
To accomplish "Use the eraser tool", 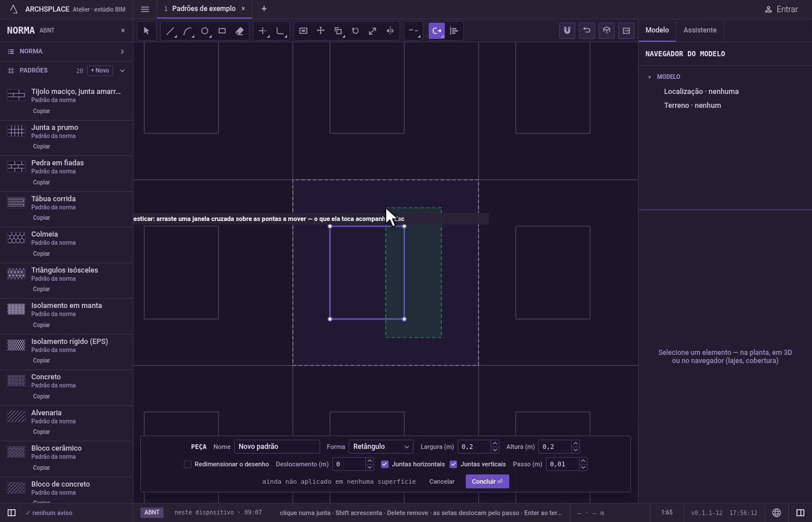I will pyautogui.click(x=240, y=31).
